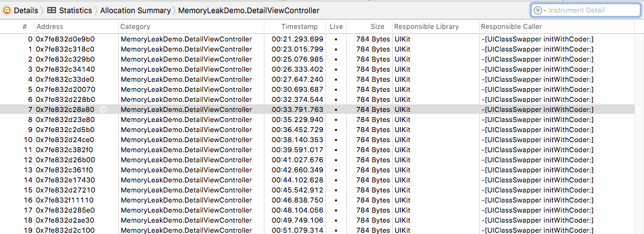Screen dimensions: 644x234
Task: Select address 0x7fe832d2ae30
Action: (65, 220)
